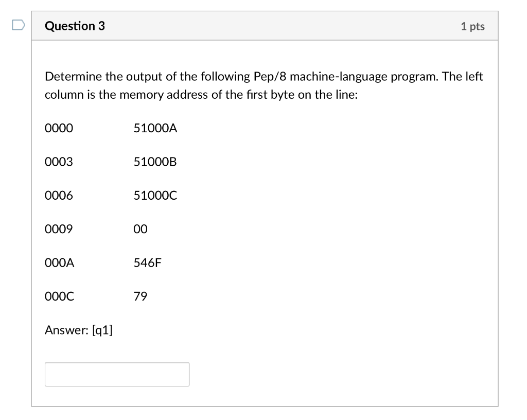527x420 pixels.
Task: Select the memory address 0009
Action: (x=59, y=229)
